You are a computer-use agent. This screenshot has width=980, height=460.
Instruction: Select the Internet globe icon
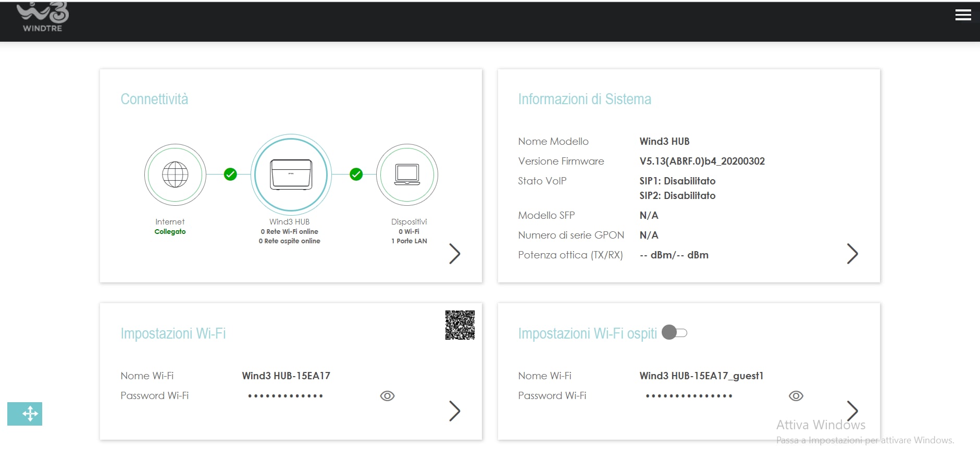coord(175,175)
